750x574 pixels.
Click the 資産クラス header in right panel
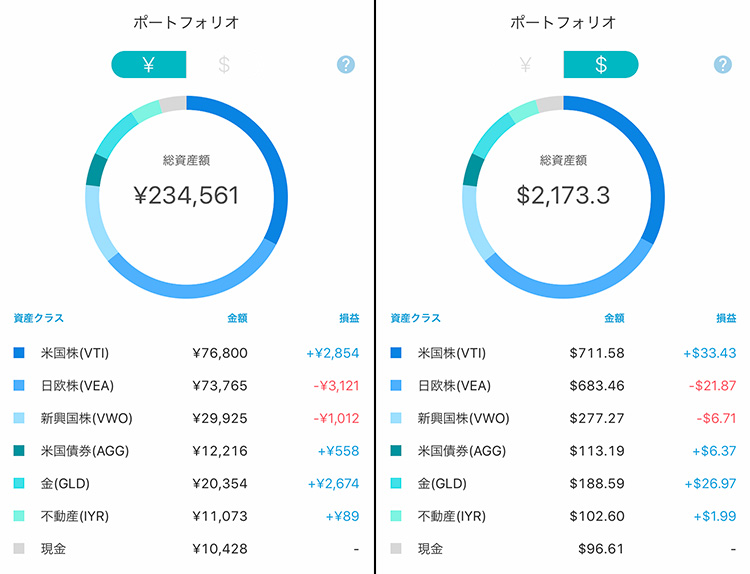click(x=415, y=319)
